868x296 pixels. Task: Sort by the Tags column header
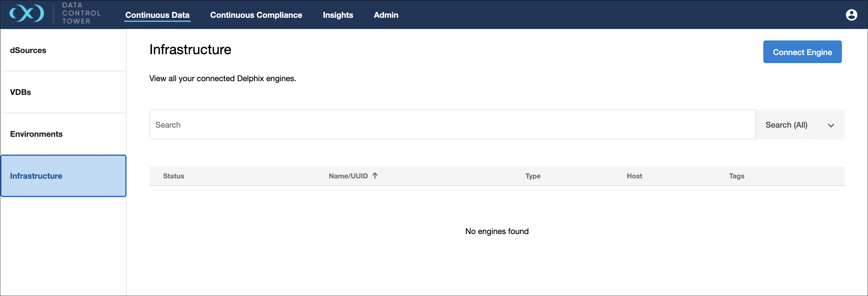[736, 176]
